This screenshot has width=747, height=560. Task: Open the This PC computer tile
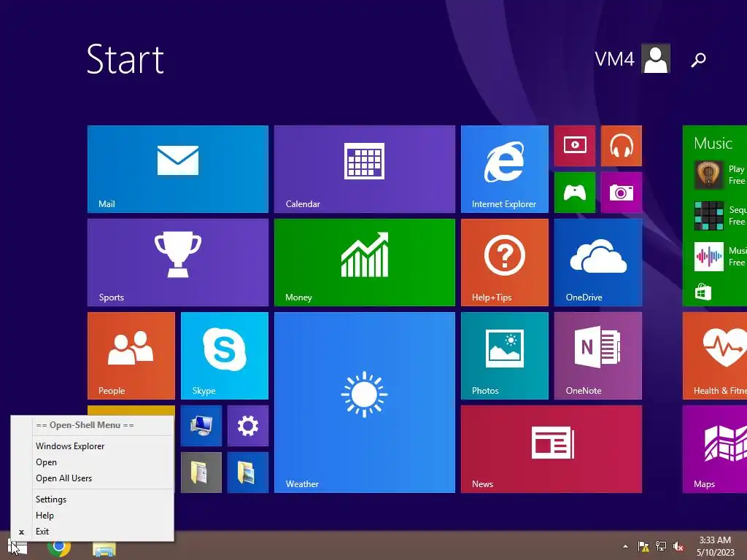pyautogui.click(x=201, y=426)
